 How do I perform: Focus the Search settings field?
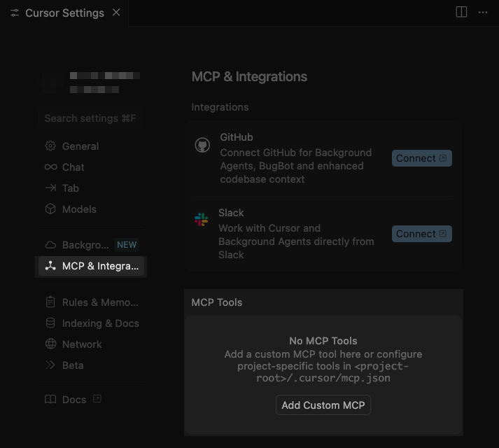pyautogui.click(x=90, y=118)
